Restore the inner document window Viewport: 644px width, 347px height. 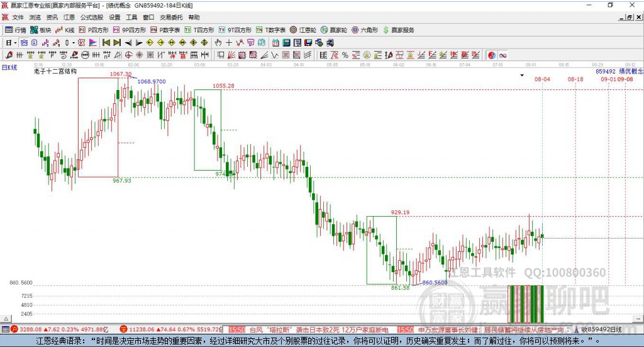630,17
